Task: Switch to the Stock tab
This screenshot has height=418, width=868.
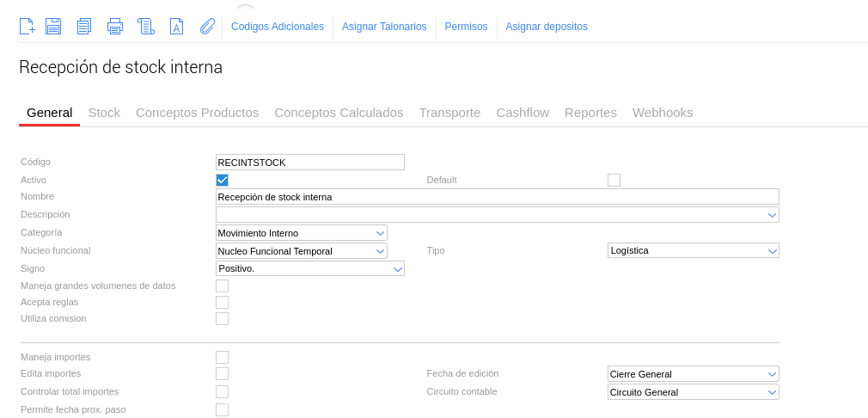Action: point(104,113)
